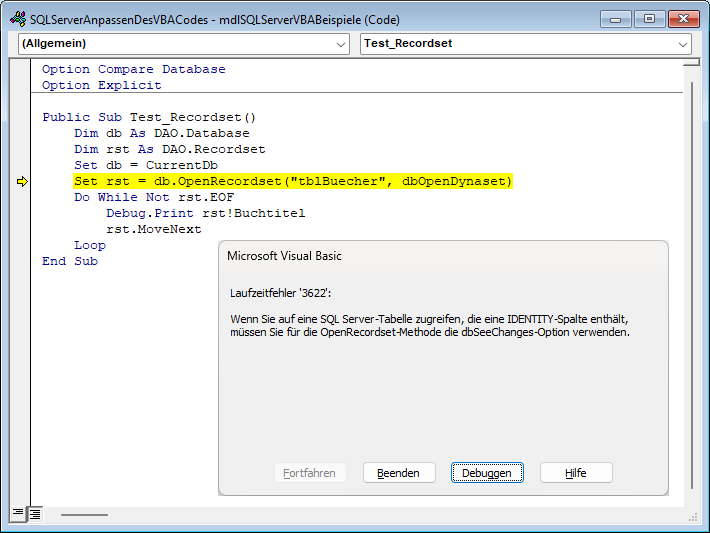This screenshot has height=533, width=710.
Task: Maximize the code window
Action: [x=649, y=18]
